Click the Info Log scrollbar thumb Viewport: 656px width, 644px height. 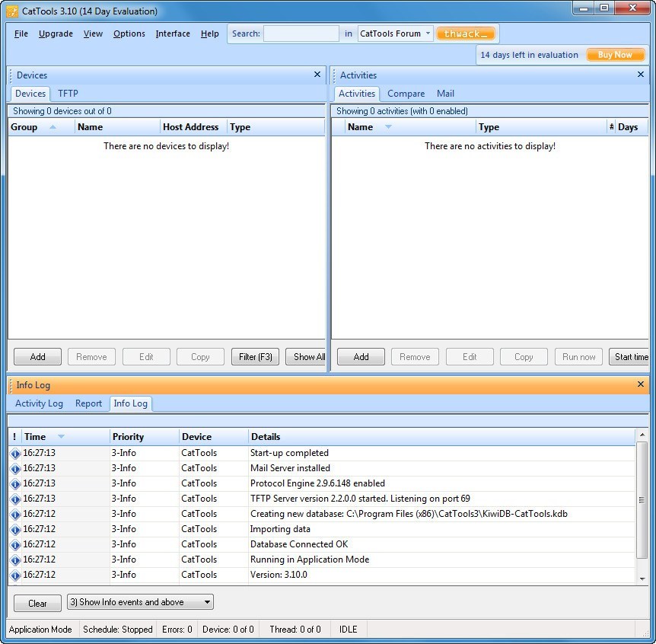coord(642,500)
